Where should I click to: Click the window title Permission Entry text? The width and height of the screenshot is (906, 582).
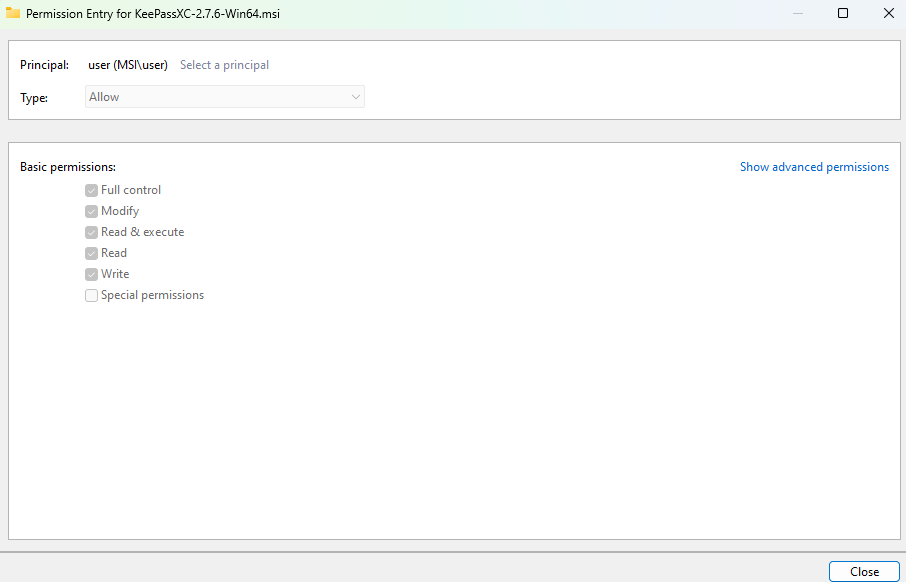click(153, 13)
